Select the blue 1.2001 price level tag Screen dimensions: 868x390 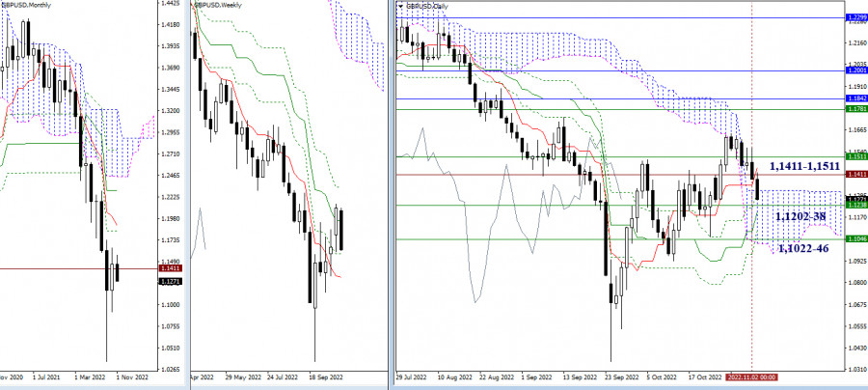(x=853, y=70)
